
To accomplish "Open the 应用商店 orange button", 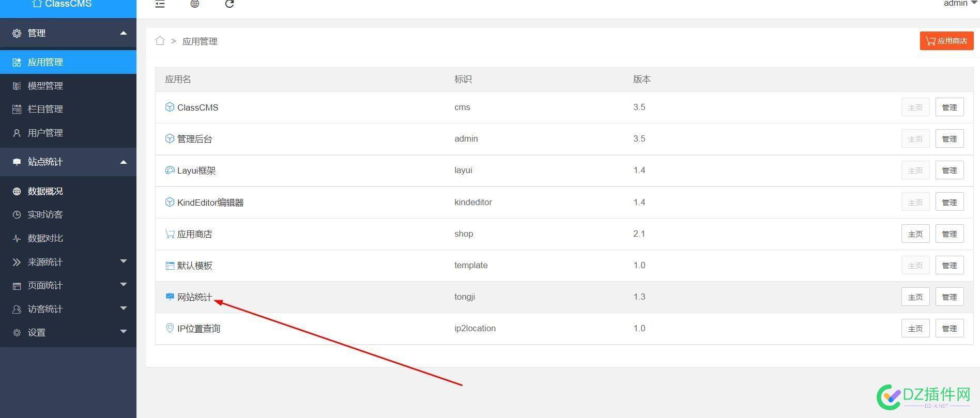I will point(946,41).
